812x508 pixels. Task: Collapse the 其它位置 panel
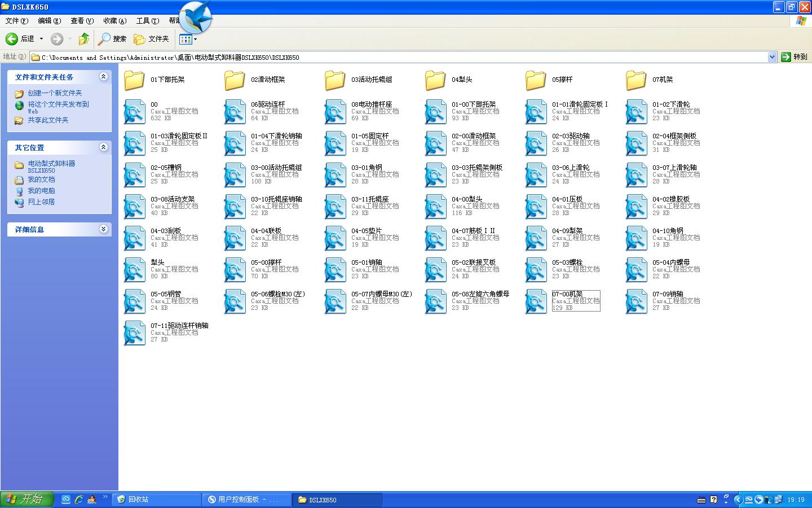click(x=103, y=147)
